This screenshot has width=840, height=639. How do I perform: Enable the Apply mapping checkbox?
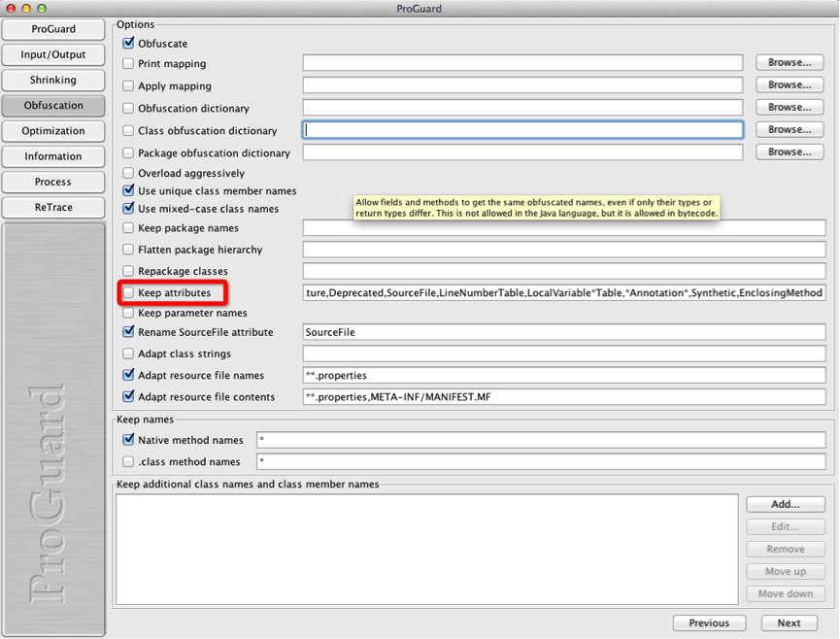[x=128, y=85]
